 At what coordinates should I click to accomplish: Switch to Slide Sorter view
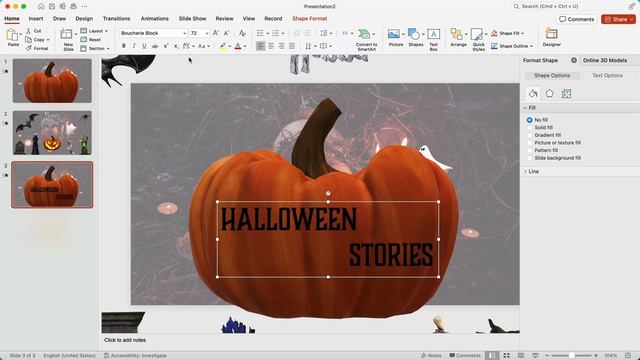click(x=507, y=356)
